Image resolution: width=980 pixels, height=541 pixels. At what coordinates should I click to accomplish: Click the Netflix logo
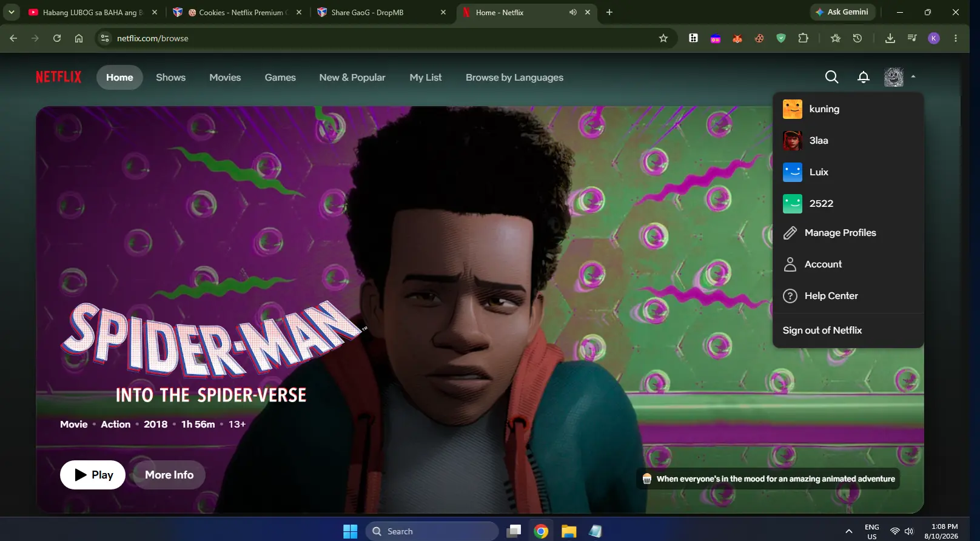pyautogui.click(x=58, y=77)
